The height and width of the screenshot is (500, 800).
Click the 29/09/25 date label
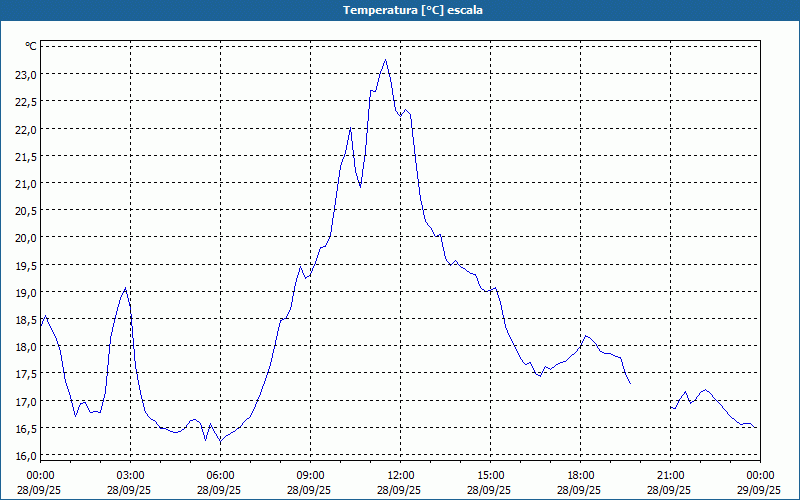(x=760, y=491)
